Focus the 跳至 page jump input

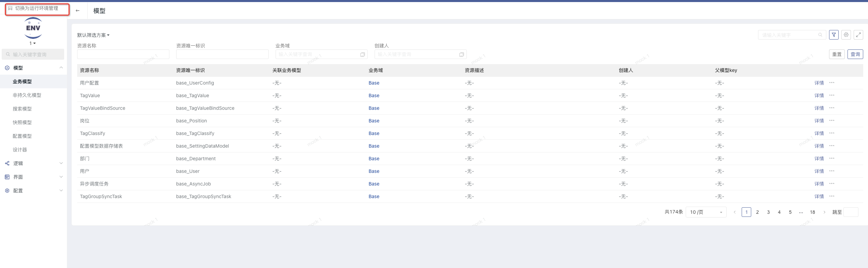click(851, 212)
